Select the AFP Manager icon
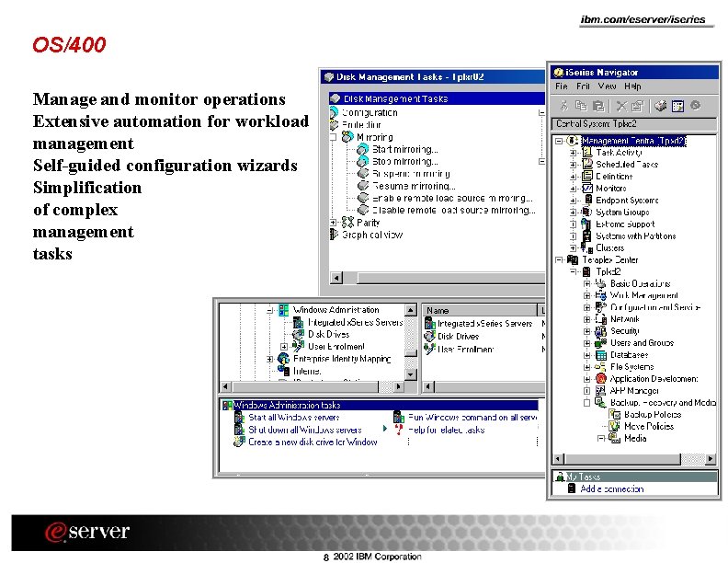728x563 pixels. coord(601,391)
